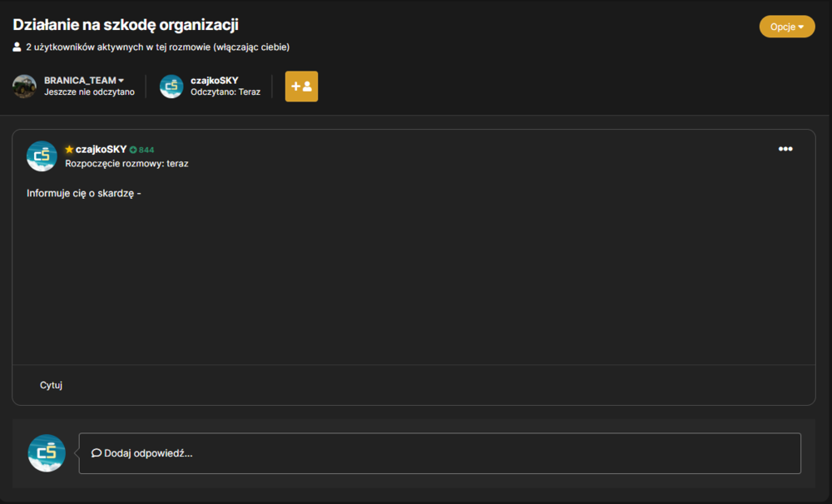This screenshot has width=832, height=504.
Task: Click the add participant icon button
Action: tap(301, 86)
